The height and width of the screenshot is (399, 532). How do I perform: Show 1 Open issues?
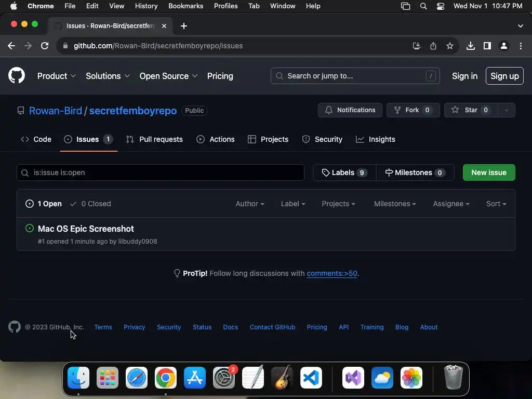(x=44, y=204)
